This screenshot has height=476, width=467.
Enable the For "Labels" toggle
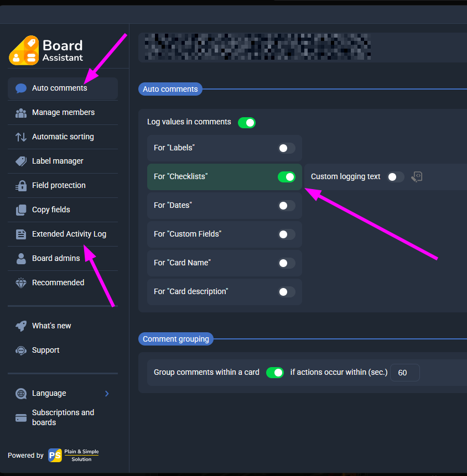click(287, 148)
